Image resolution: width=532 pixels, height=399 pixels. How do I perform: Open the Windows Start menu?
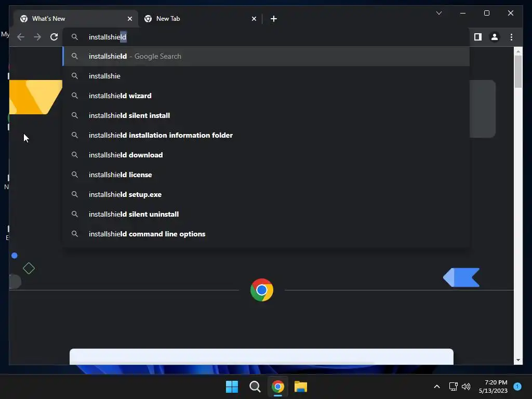[232, 387]
